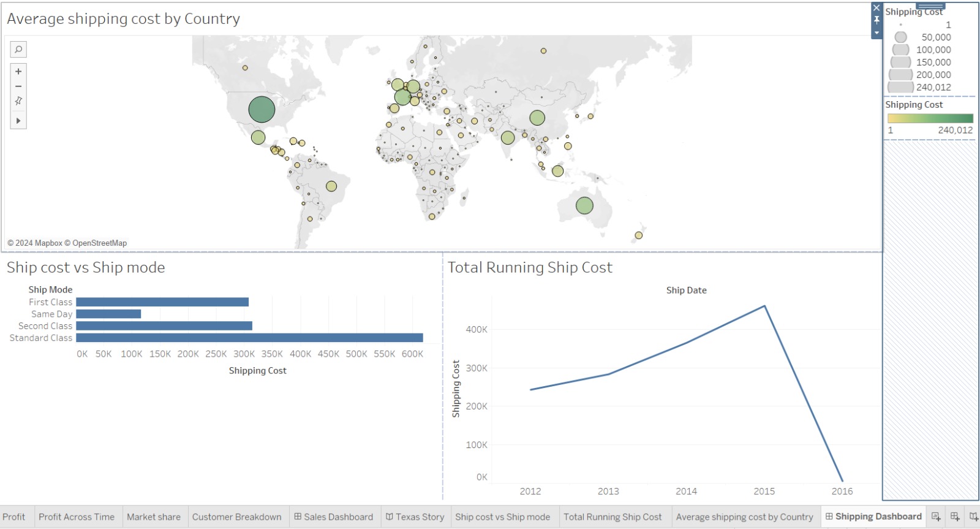Image resolution: width=980 pixels, height=529 pixels.
Task: Select the Customer Breakdown tab
Action: coord(237,517)
